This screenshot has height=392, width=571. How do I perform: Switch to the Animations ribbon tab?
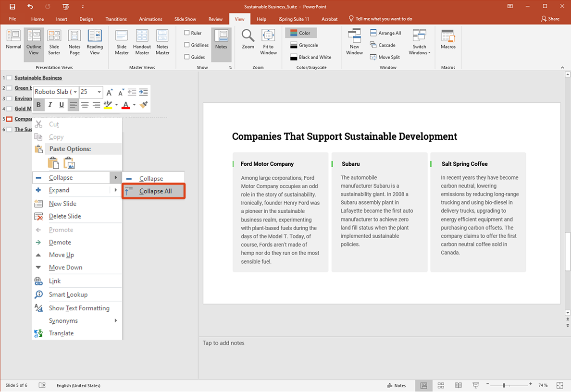point(150,19)
